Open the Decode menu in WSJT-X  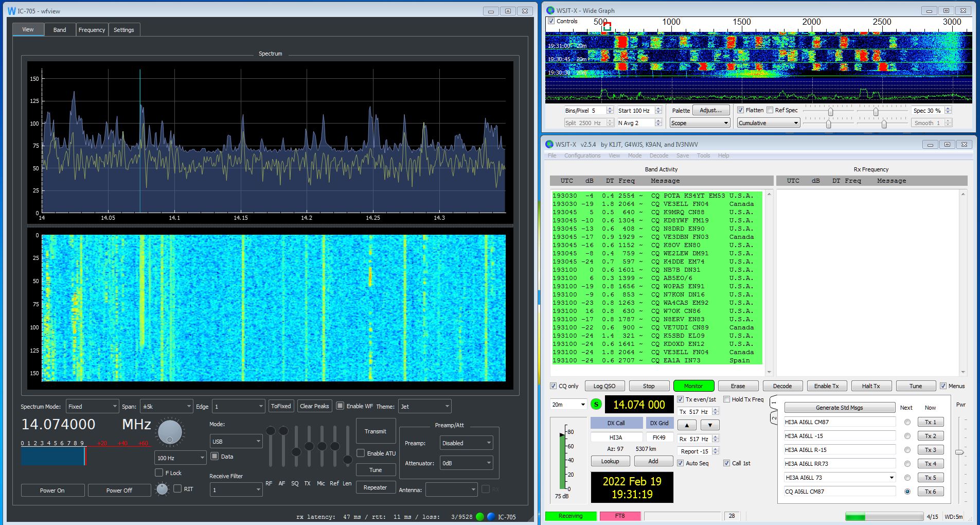coord(658,155)
